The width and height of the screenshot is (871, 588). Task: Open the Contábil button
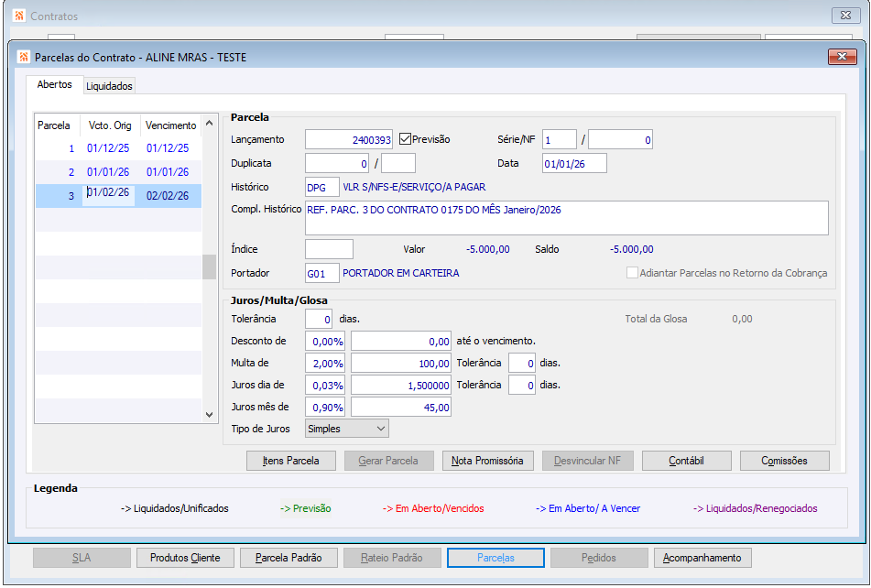(687, 461)
